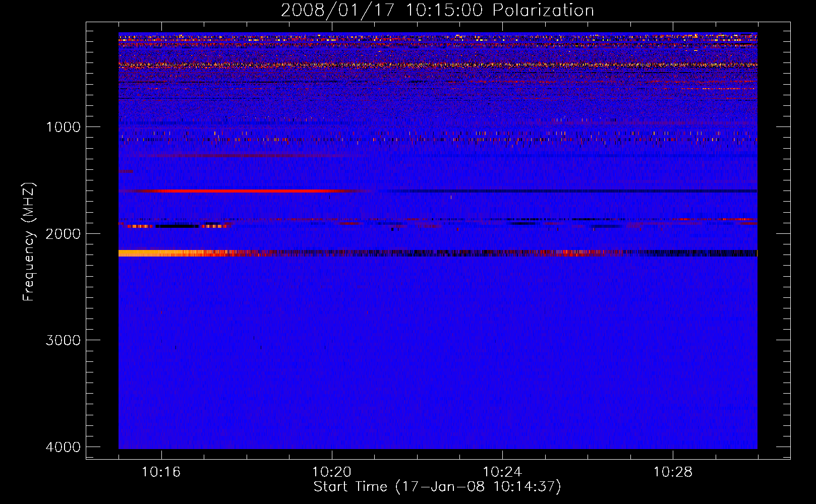The image size is (816, 504).
Task: Click the 4000 frequency tick label
Action: coord(63,447)
